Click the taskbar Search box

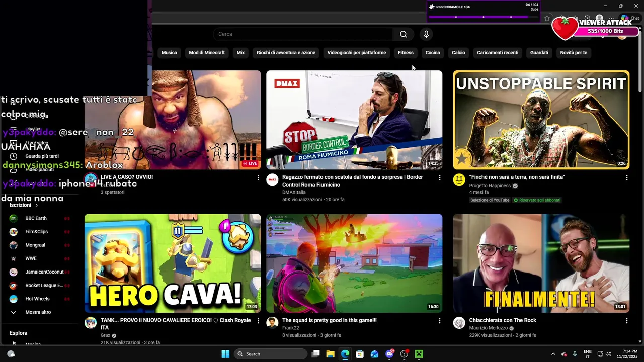(x=271, y=354)
